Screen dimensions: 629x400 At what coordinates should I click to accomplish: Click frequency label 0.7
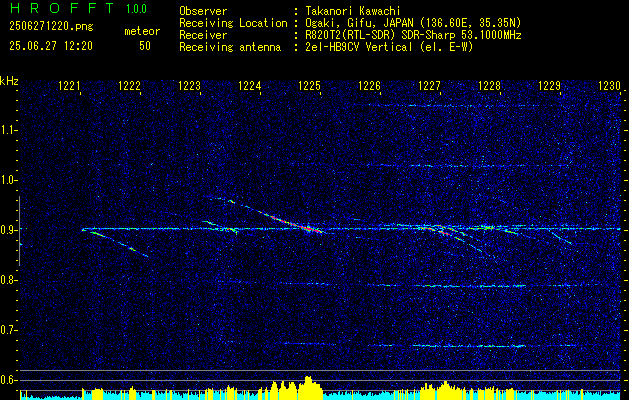8,330
